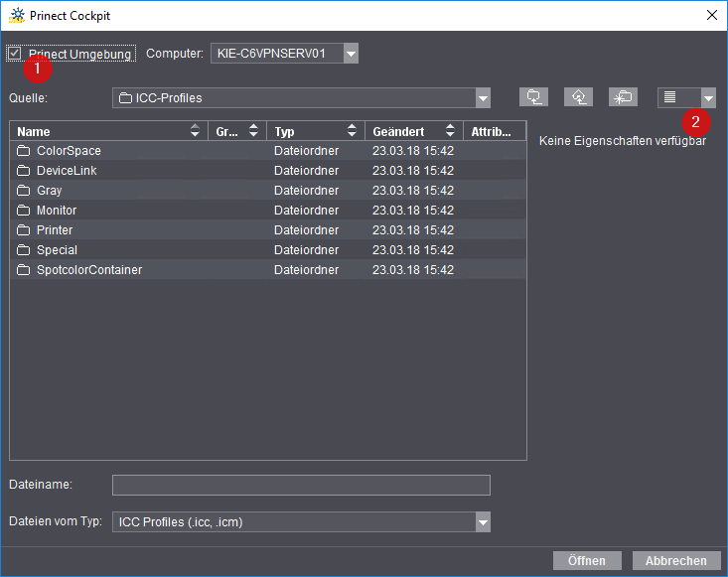Click the Abbrechen button
This screenshot has width=728, height=577.
[x=676, y=560]
